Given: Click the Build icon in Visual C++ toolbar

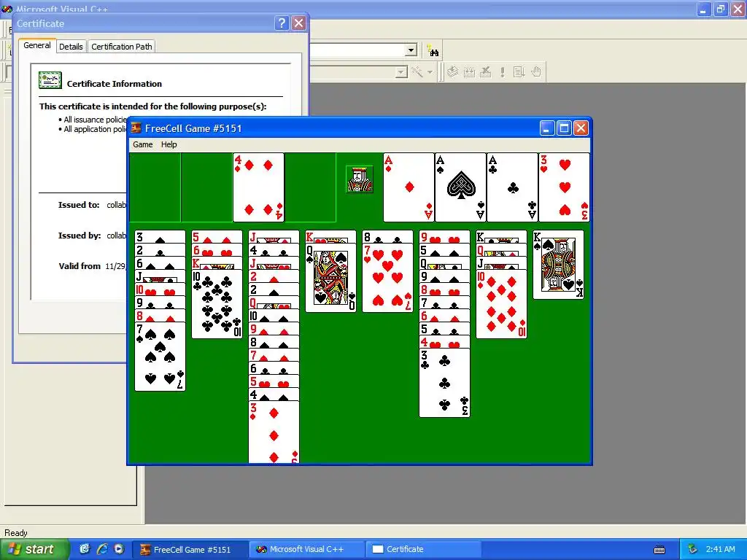Looking at the screenshot, I should coord(469,72).
